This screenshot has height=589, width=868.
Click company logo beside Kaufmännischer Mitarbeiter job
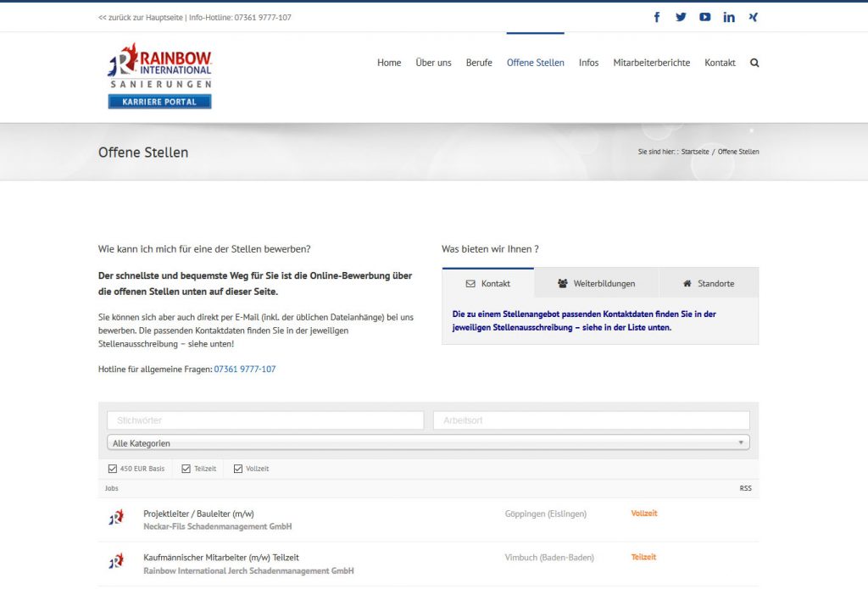click(x=116, y=561)
